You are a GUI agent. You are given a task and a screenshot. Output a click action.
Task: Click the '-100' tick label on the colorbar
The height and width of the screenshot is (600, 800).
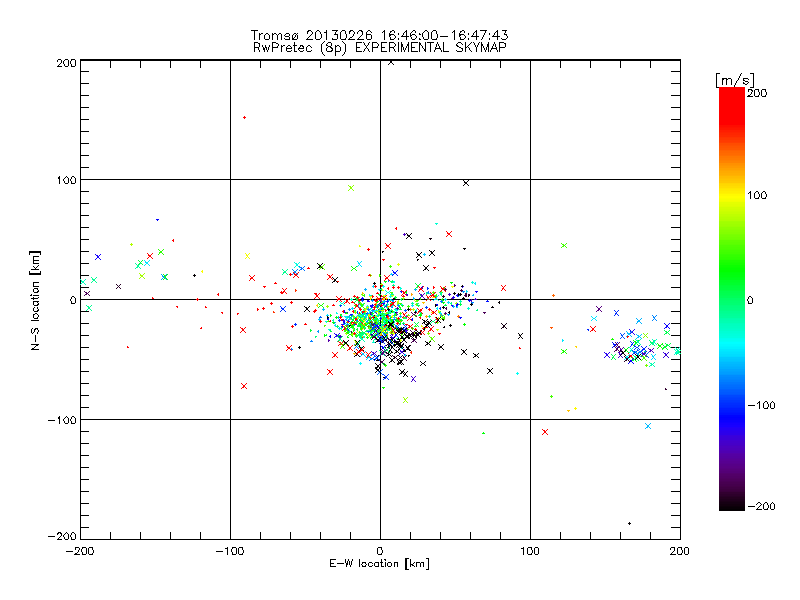tap(761, 406)
